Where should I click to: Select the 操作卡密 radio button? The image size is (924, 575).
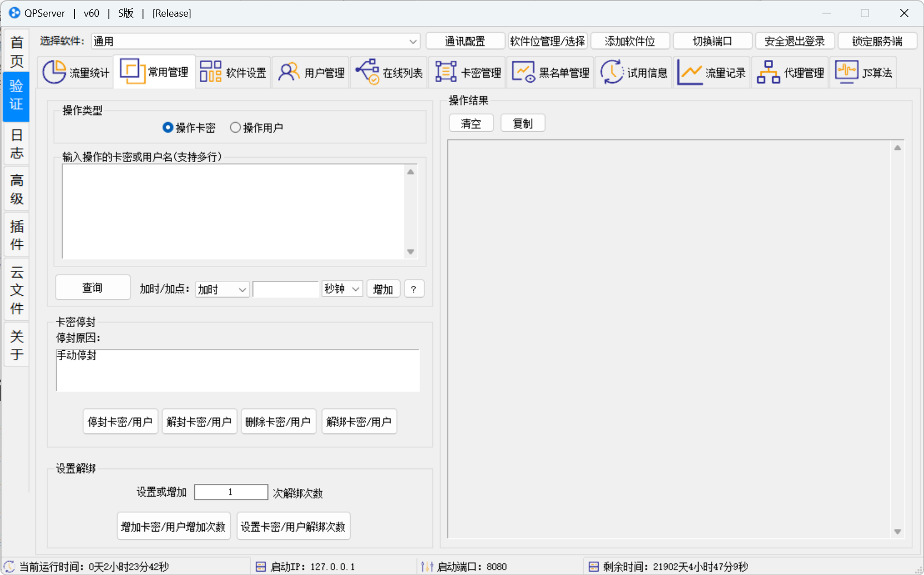click(x=168, y=128)
